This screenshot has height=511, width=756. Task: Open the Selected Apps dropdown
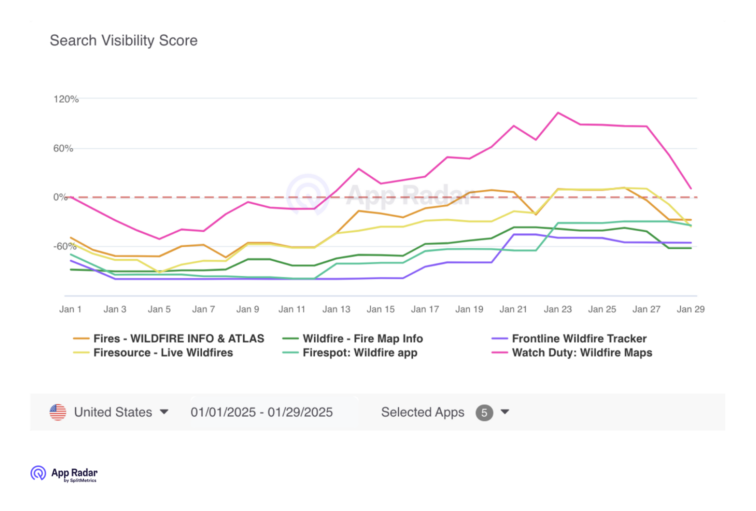[x=445, y=413]
